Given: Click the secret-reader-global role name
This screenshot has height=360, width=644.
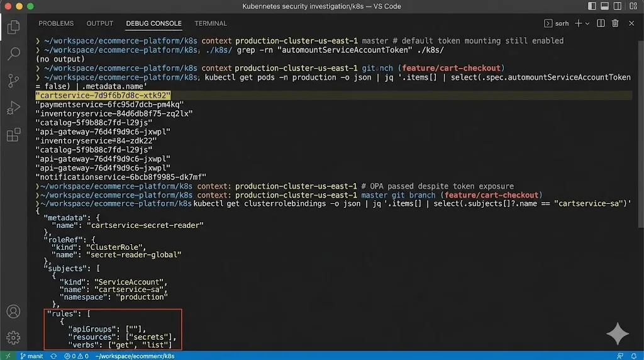Looking at the screenshot, I should (133, 255).
